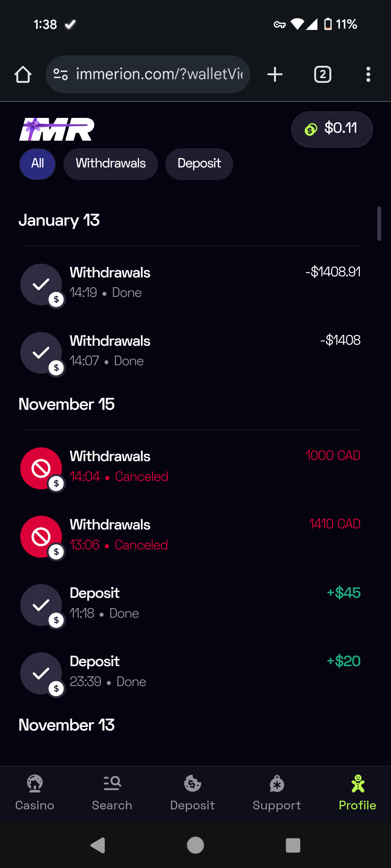Open the $0.11 balance button
The image size is (391, 868).
[332, 129]
